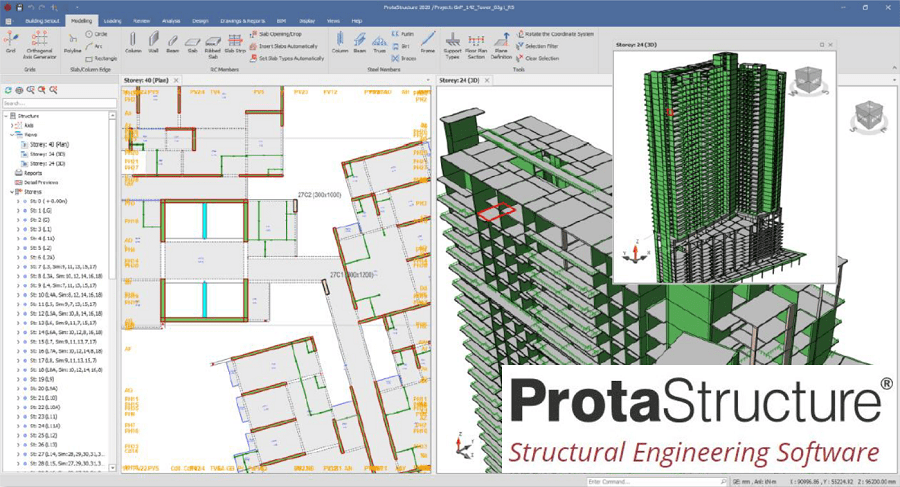Click the view cube in the Storey 24 3D view
Screen dimensions: 900x487
click(868, 115)
